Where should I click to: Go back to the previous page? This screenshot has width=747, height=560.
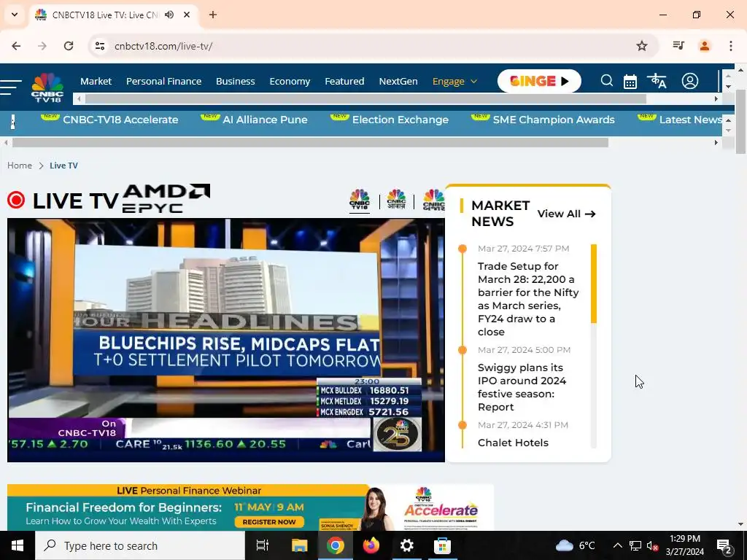[x=16, y=46]
